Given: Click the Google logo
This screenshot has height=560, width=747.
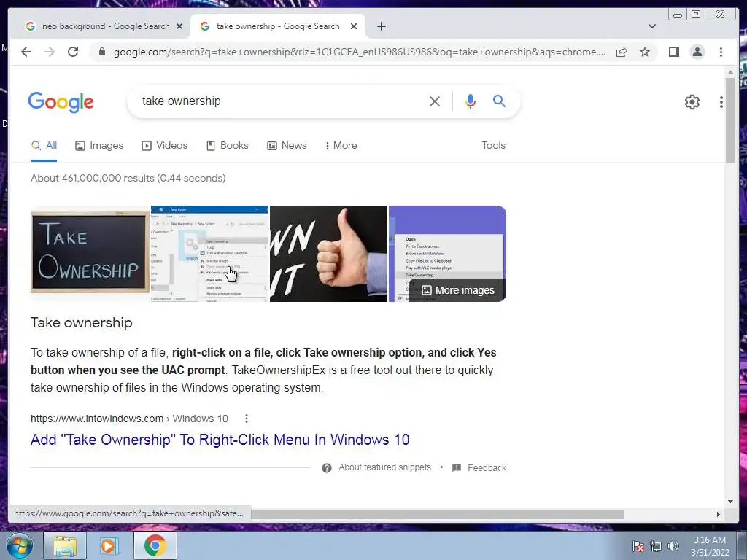Looking at the screenshot, I should click(61, 102).
